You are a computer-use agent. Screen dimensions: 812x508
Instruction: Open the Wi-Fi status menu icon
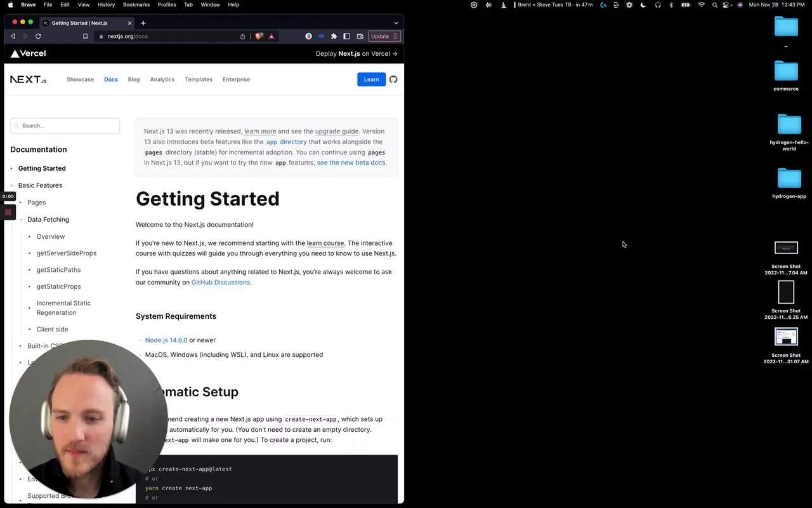click(x=701, y=4)
